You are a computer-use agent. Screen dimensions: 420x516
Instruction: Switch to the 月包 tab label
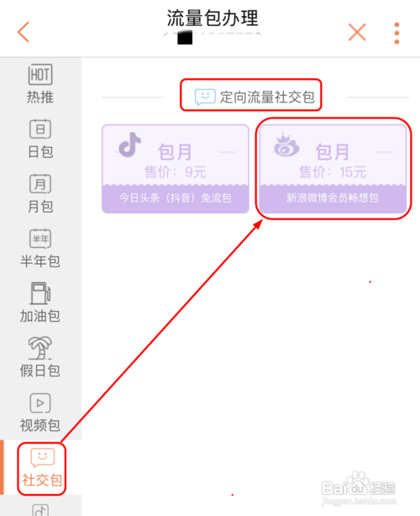(40, 207)
